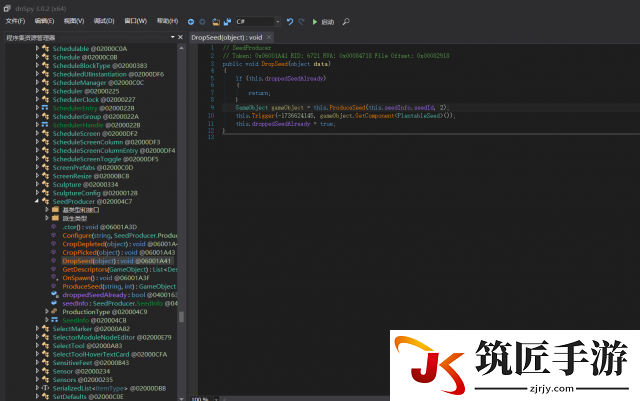
Task: Collapse the SeedProducer class node
Action: [x=37, y=201]
